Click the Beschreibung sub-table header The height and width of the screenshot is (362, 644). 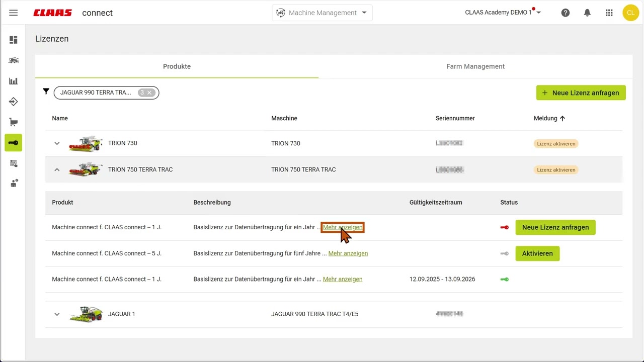click(212, 202)
